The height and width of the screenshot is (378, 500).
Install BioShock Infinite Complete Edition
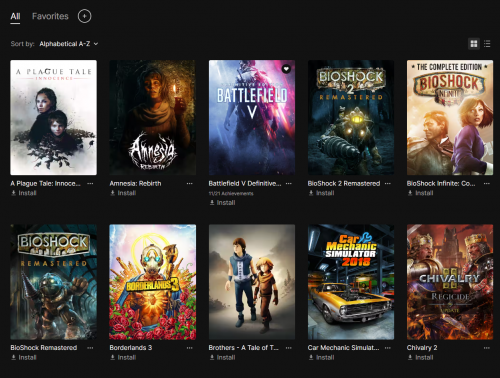pyautogui.click(x=420, y=193)
